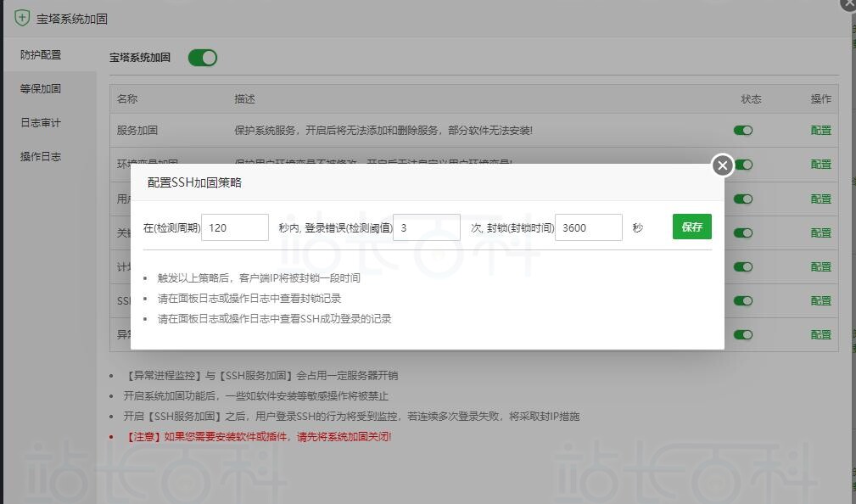Close the 配置SSH加固策略 dialog
The image size is (856, 504).
pyautogui.click(x=722, y=165)
